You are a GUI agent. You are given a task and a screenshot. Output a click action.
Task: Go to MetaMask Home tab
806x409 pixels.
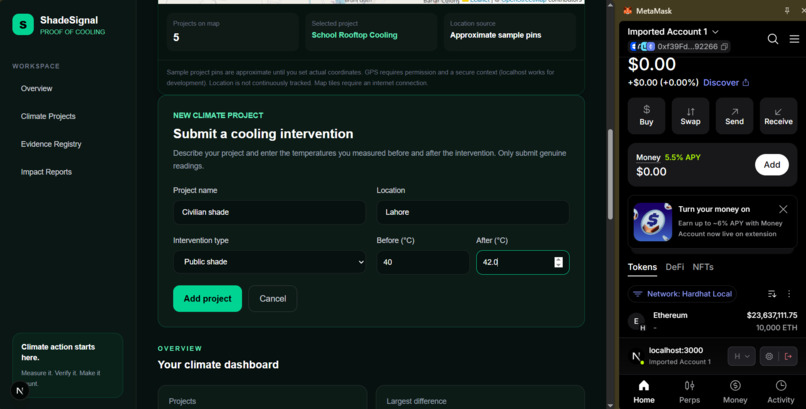[x=644, y=392]
